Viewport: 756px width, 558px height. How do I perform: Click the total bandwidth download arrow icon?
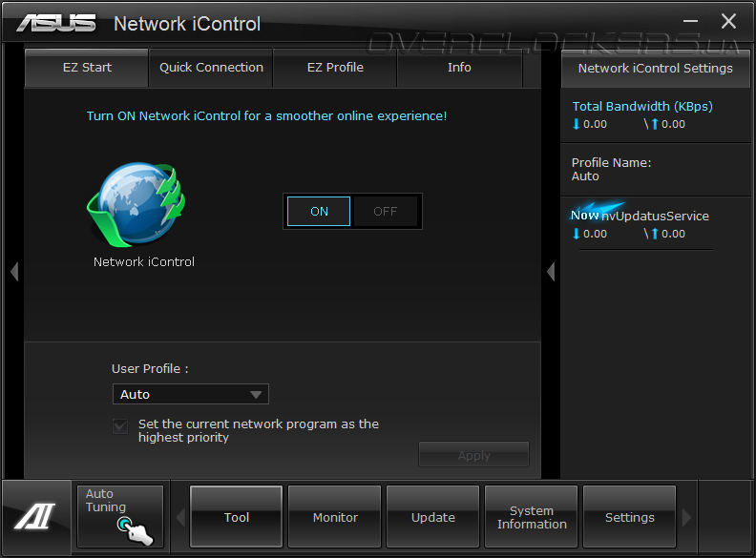coord(576,124)
